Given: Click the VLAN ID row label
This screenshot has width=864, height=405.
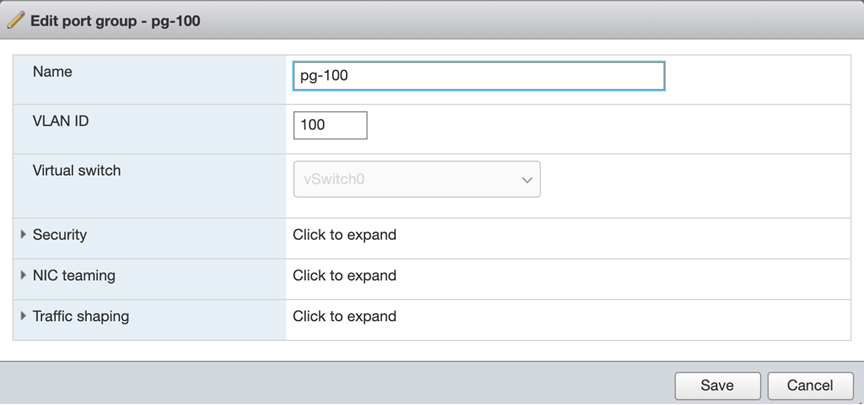Looking at the screenshot, I should click(x=62, y=121).
